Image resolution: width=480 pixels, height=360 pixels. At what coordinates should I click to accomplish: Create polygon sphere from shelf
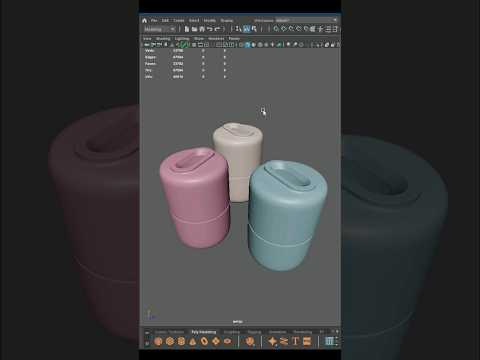(x=158, y=341)
